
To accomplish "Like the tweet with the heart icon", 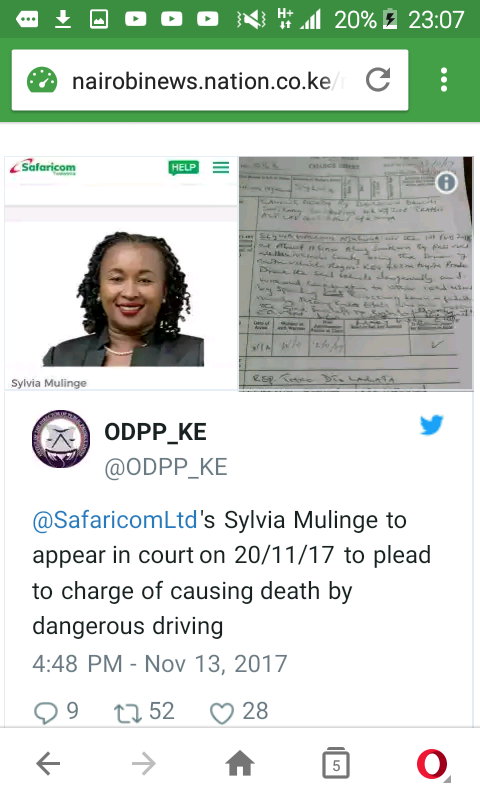I will pos(222,713).
